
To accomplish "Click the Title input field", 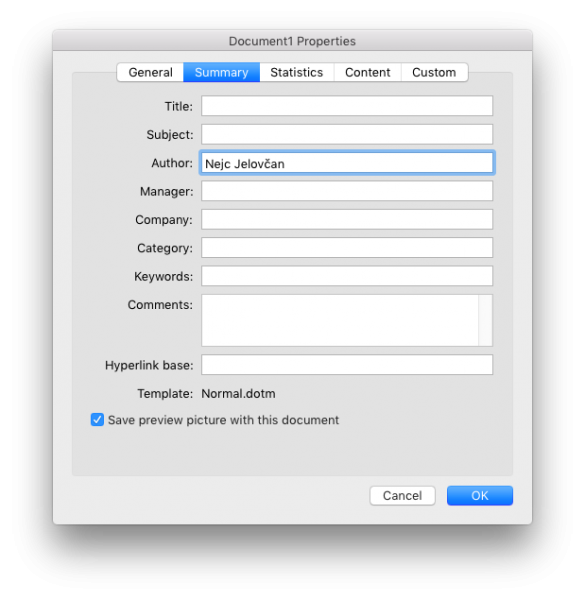I will pos(347,106).
